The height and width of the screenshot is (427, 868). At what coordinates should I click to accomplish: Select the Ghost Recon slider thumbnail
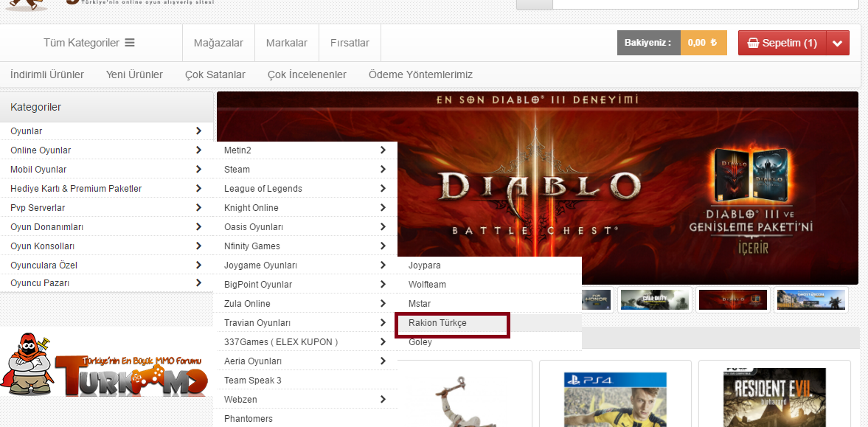811,299
